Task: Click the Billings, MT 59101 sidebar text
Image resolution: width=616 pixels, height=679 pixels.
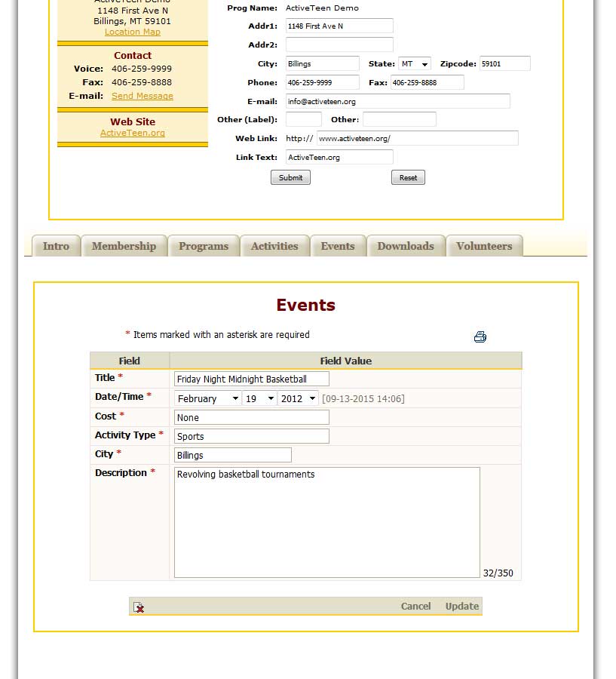Action: point(133,21)
